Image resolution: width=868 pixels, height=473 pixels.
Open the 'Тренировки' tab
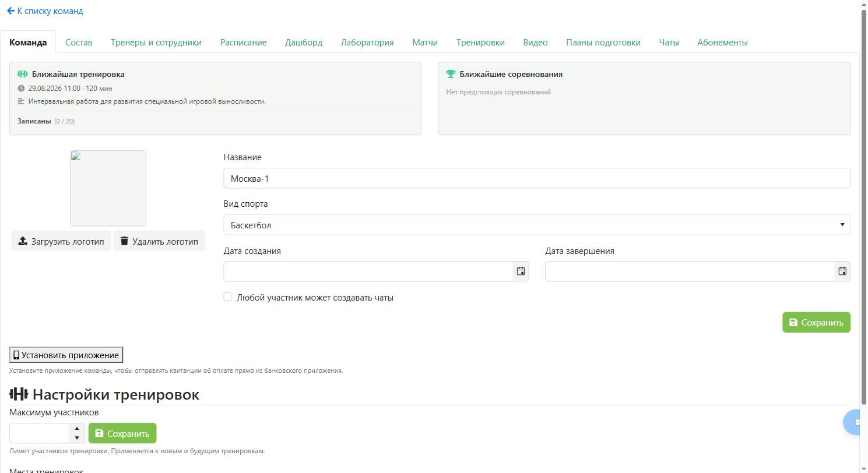(x=480, y=43)
